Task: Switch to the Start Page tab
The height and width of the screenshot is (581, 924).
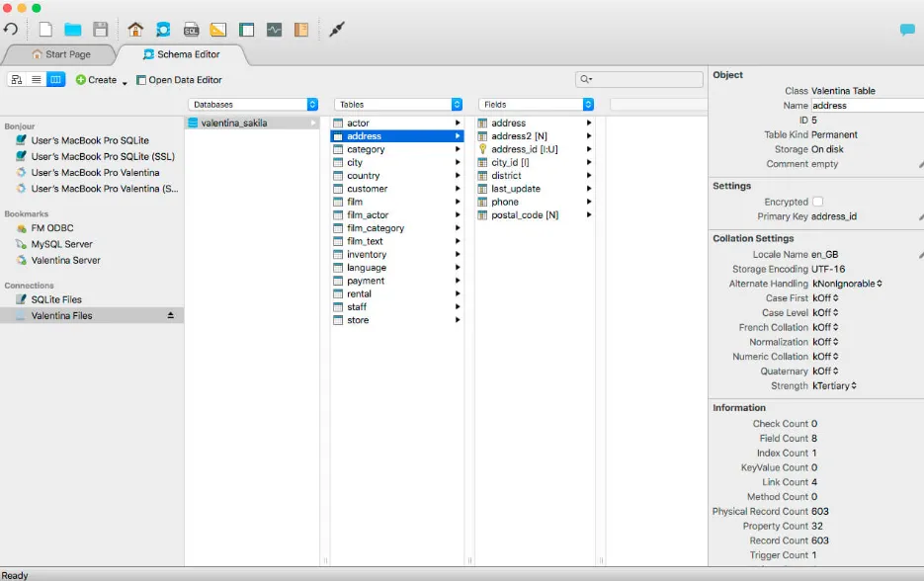Action: [61, 54]
